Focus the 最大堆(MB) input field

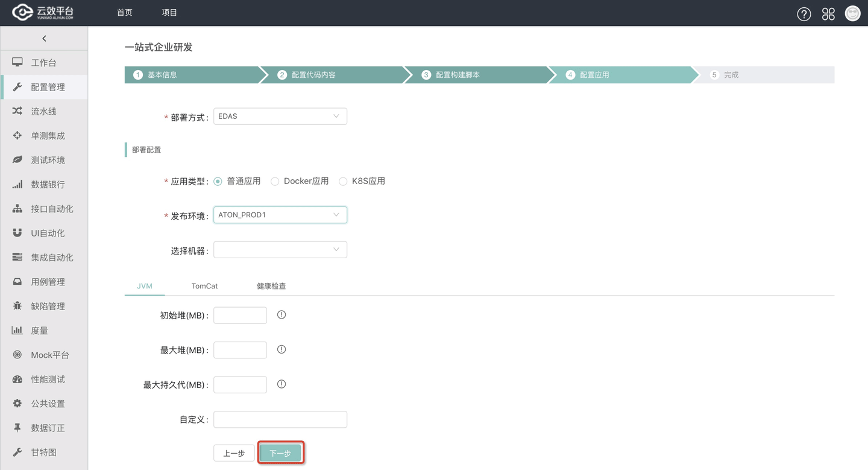pyautogui.click(x=240, y=350)
